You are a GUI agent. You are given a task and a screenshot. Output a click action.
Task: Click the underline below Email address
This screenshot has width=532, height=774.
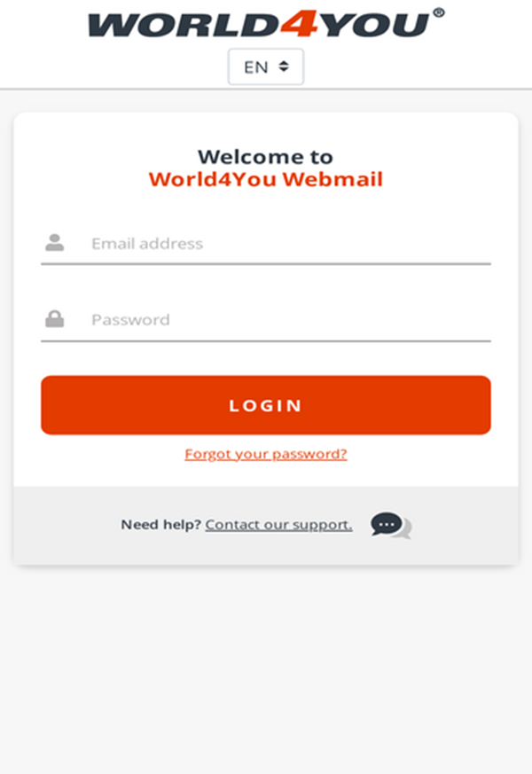click(x=265, y=264)
